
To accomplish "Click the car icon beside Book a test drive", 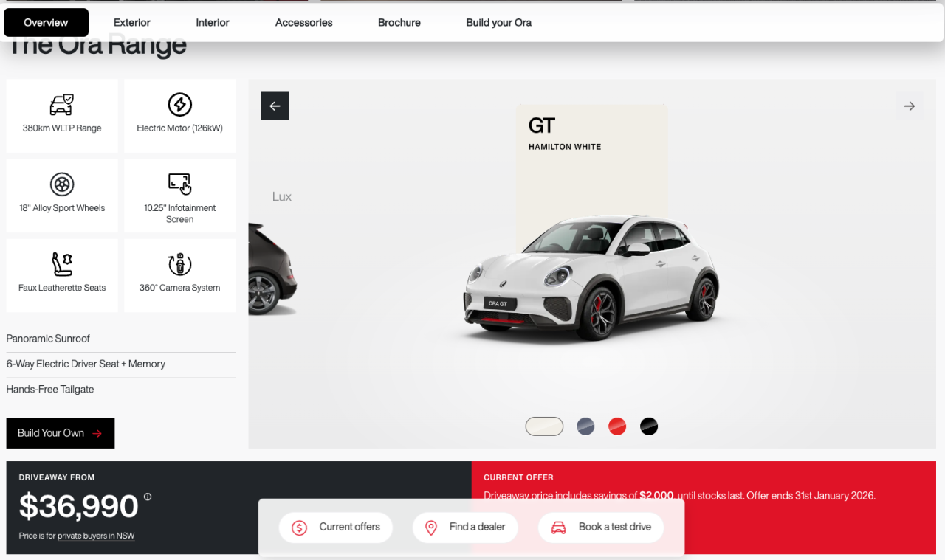I will click(x=557, y=528).
